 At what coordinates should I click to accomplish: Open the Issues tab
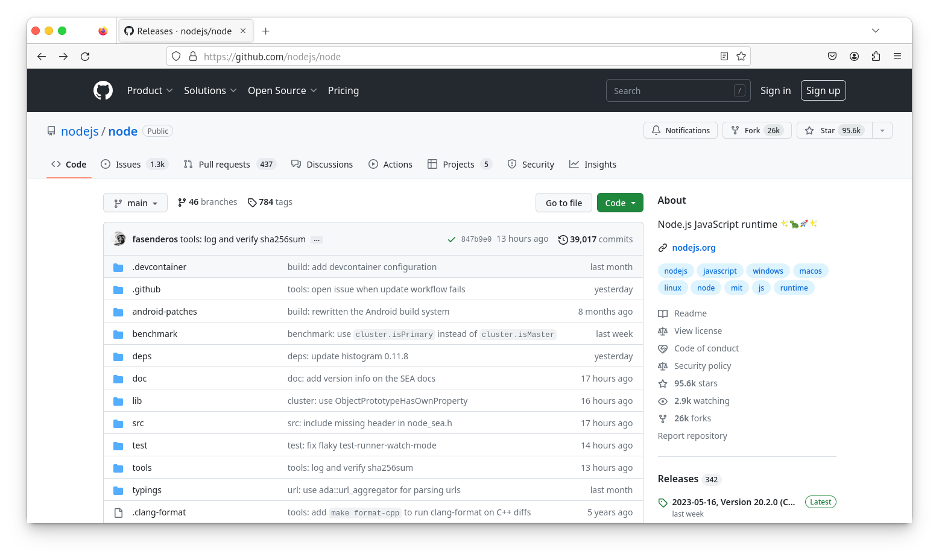134,165
